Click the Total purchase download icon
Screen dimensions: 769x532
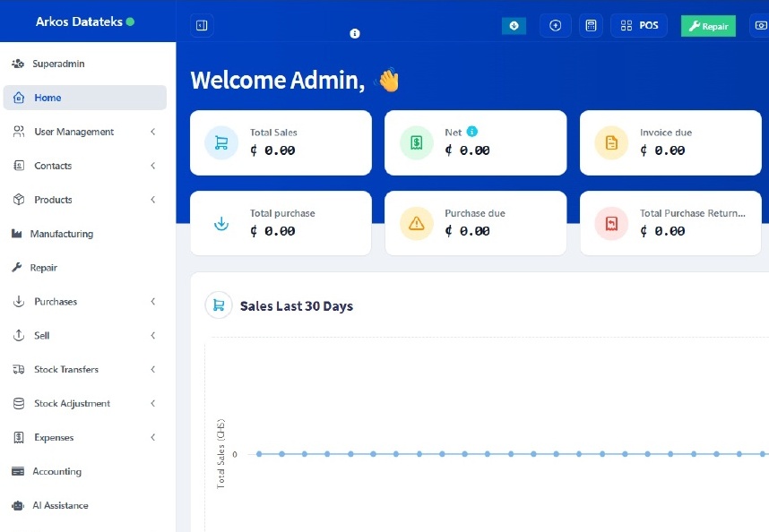pos(221,223)
